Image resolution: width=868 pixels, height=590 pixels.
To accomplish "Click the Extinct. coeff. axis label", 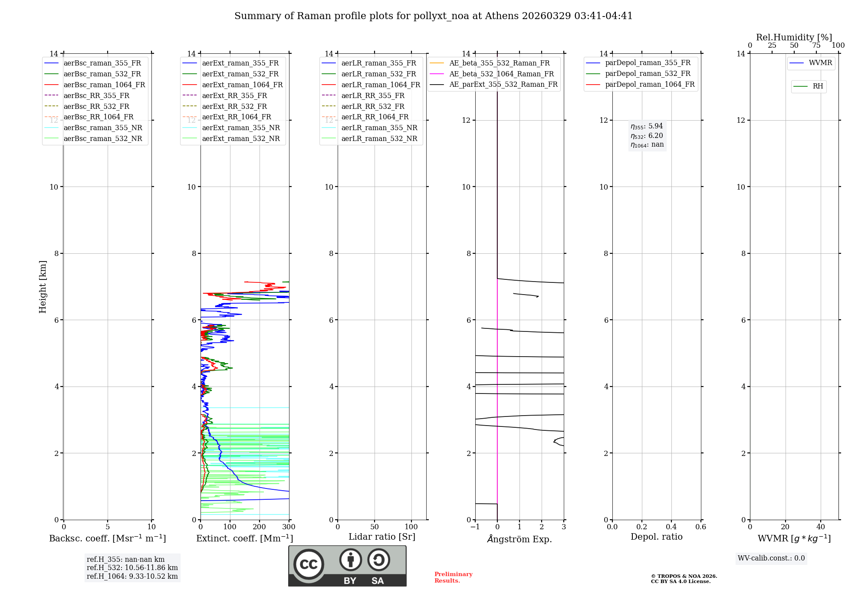I will tap(244, 538).
